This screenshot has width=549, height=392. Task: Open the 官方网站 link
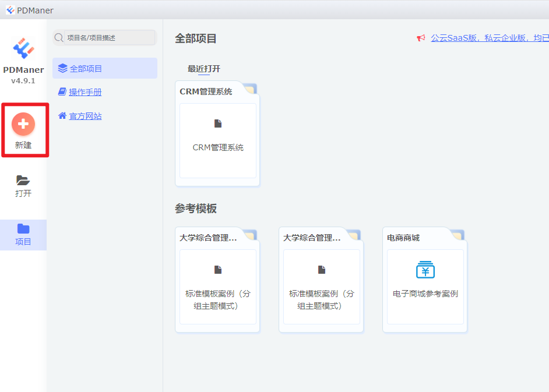click(85, 116)
